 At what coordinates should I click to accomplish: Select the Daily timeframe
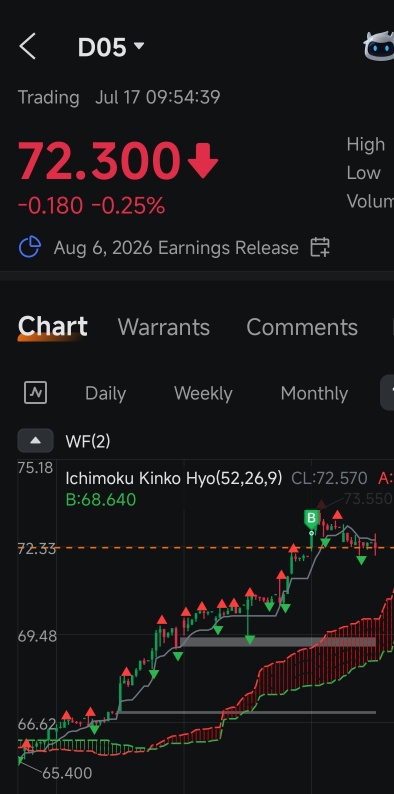[105, 393]
